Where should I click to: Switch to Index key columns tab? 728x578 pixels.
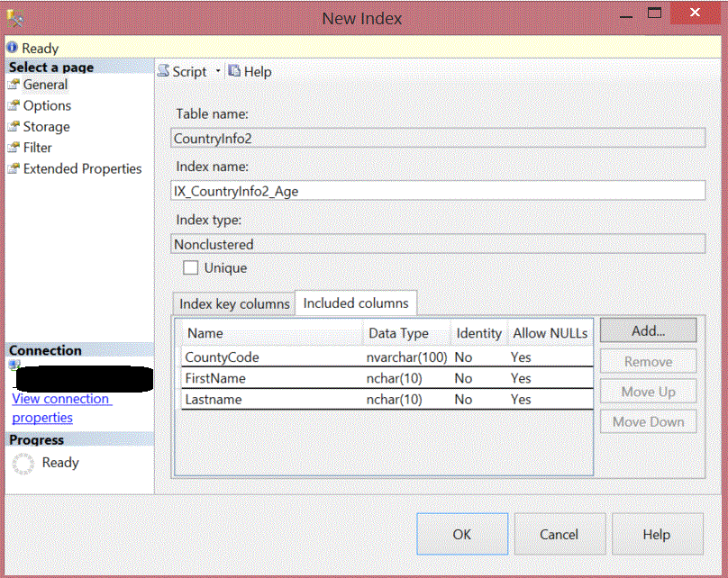234,303
